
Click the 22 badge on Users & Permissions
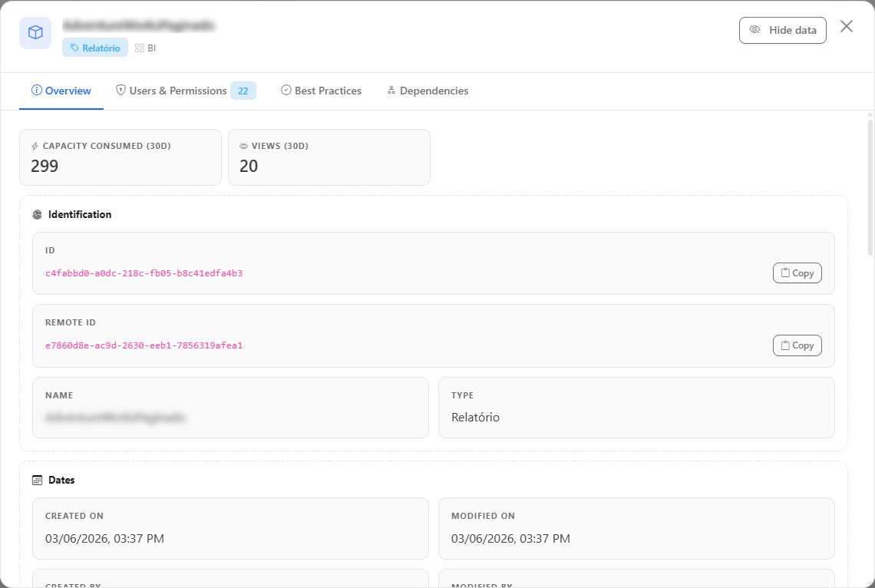(x=243, y=91)
